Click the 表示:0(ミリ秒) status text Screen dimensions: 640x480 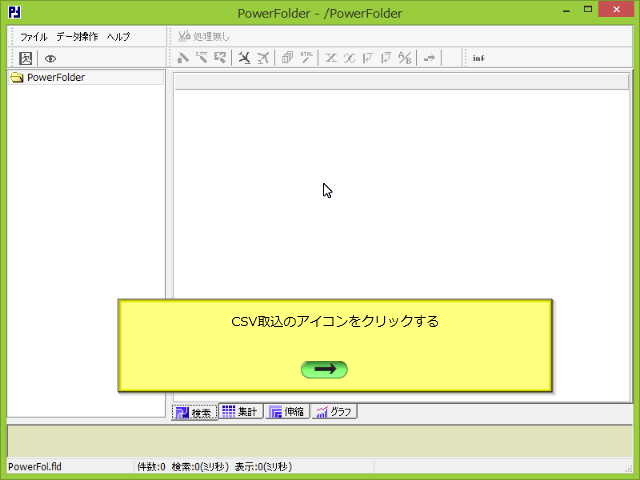coord(263,467)
